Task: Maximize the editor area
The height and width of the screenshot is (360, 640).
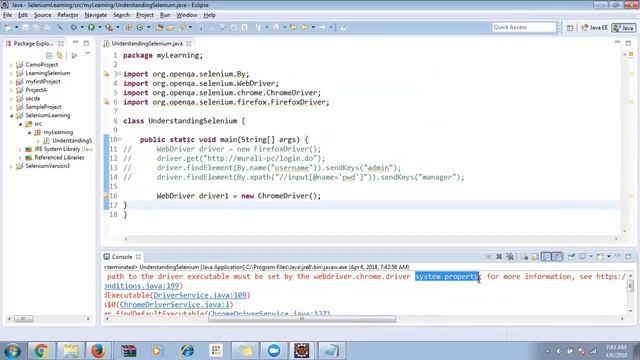Action: pyautogui.click(x=628, y=43)
